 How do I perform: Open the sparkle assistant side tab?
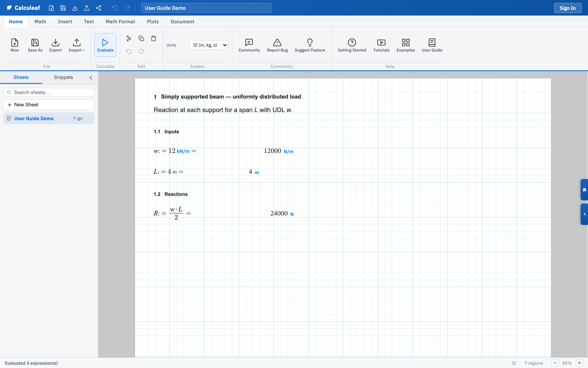(584, 214)
